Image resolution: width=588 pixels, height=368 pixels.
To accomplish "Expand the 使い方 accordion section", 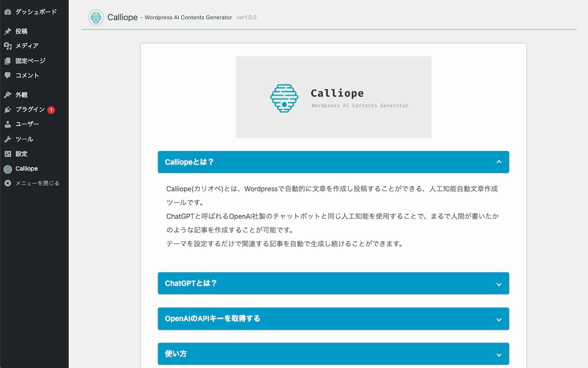I will (334, 354).
